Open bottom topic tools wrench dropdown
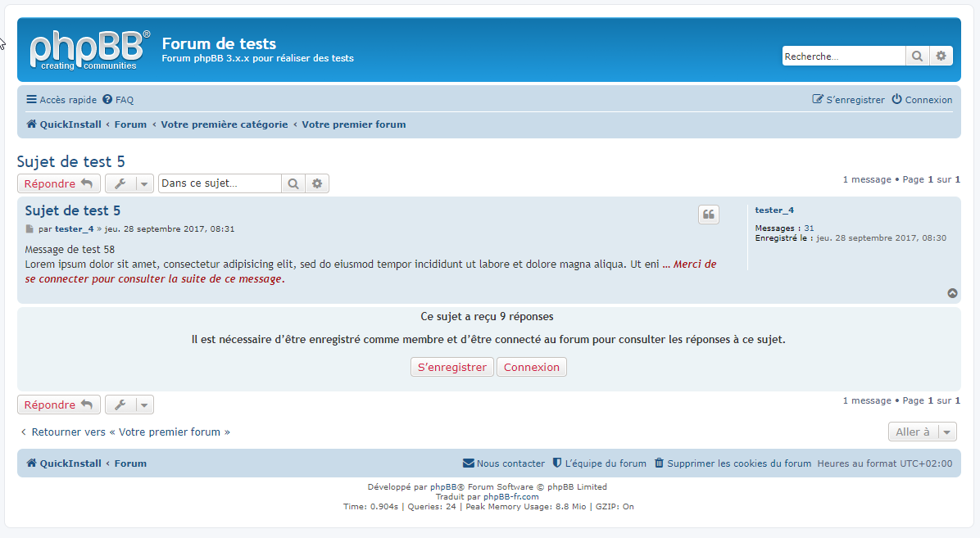980x538 pixels. point(129,405)
